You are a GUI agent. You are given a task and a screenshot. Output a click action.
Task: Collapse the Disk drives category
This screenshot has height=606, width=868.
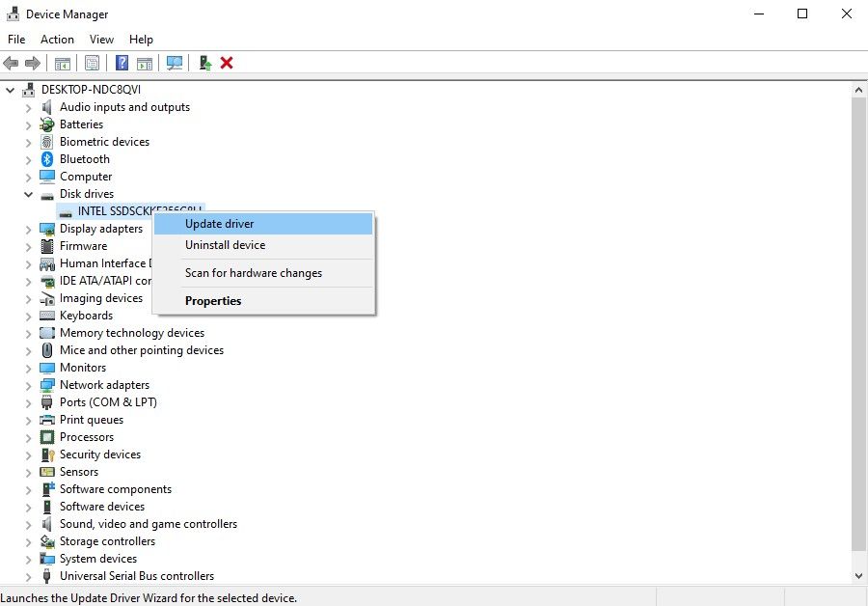point(28,194)
